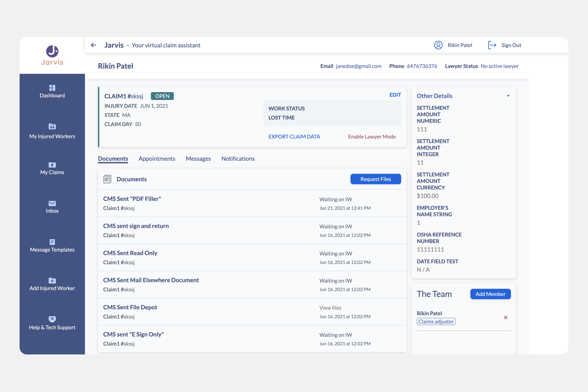Open the Notifications tab
588x392 pixels.
pyautogui.click(x=238, y=158)
